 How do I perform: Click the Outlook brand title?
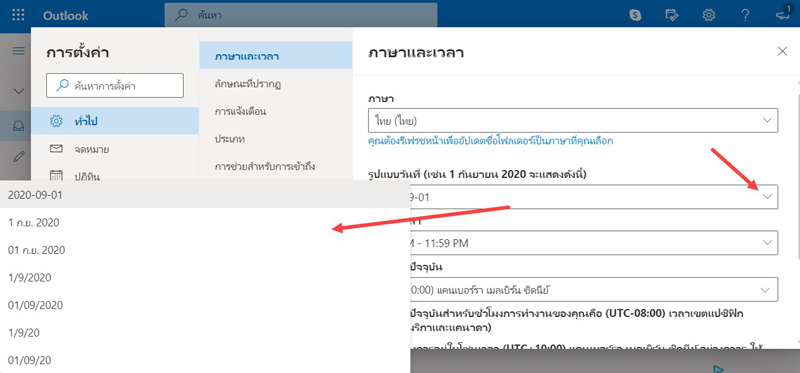coord(65,15)
